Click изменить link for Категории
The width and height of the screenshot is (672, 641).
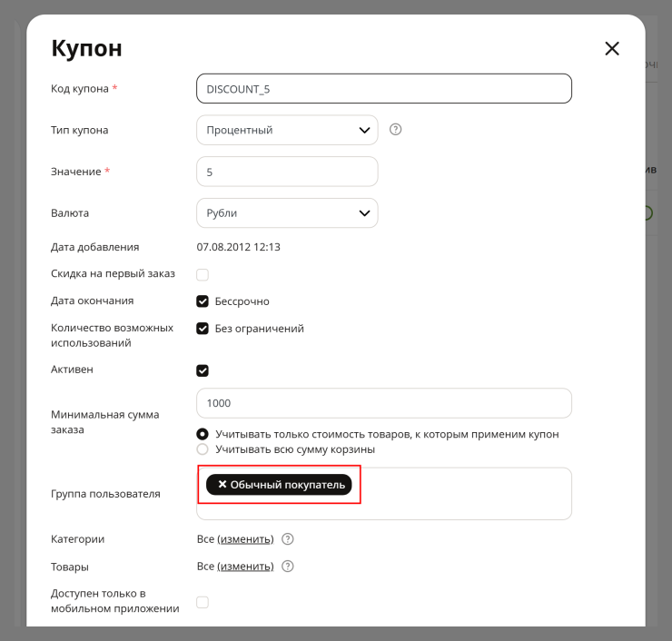point(245,539)
